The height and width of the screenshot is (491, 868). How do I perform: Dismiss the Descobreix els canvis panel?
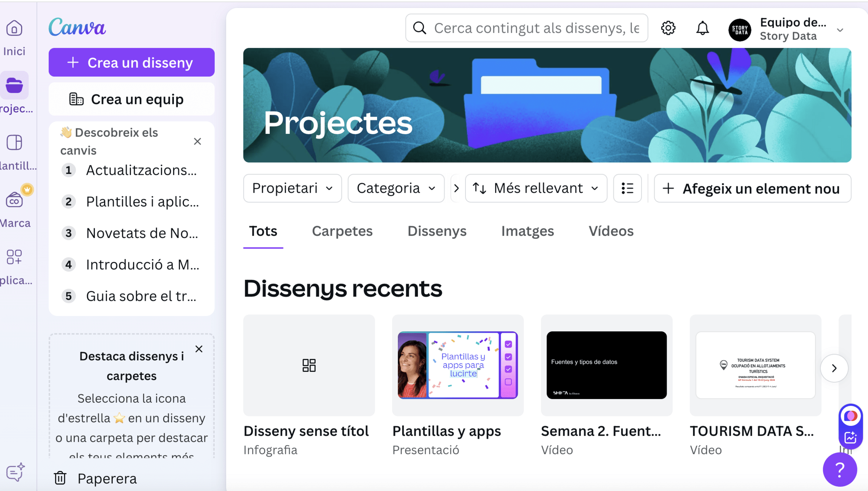[197, 141]
